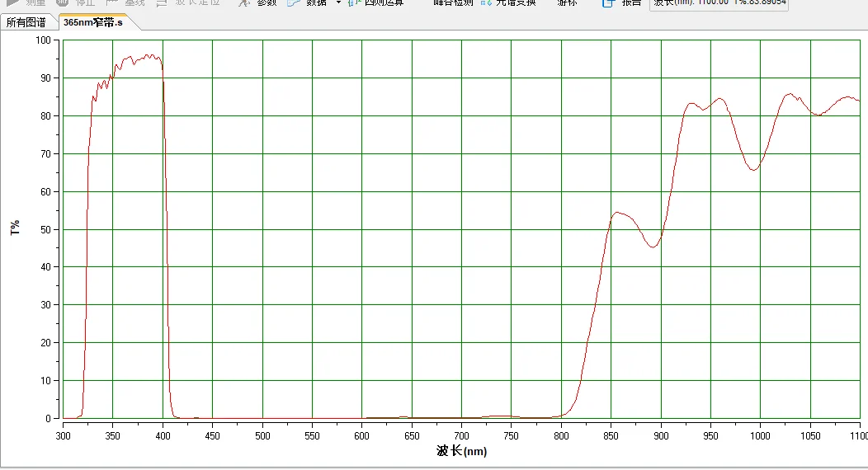Click the 300 label on the x-axis

coord(63,435)
